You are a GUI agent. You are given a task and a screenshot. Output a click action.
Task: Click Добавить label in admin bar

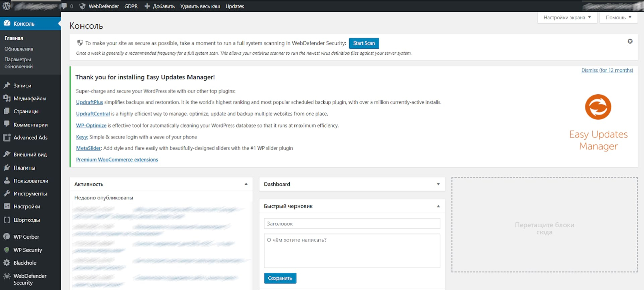coord(164,6)
